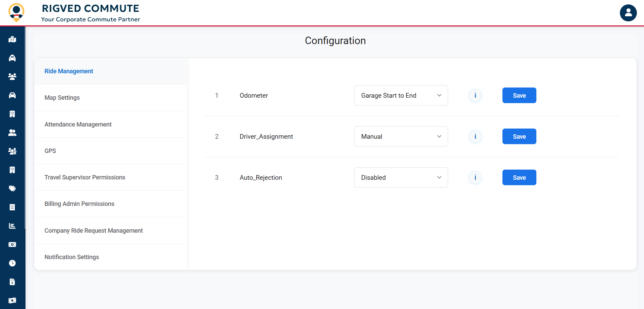Image resolution: width=644 pixels, height=309 pixels.
Task: Click the taxi icon in sidebar
Action: pos(12,58)
